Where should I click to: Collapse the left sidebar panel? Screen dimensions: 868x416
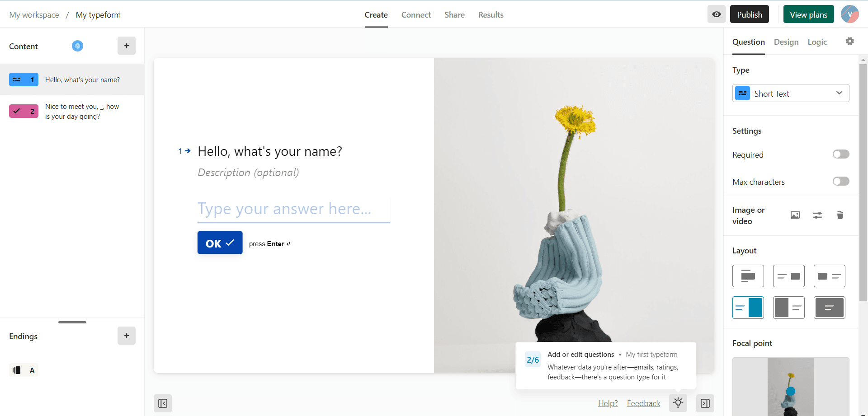163,403
